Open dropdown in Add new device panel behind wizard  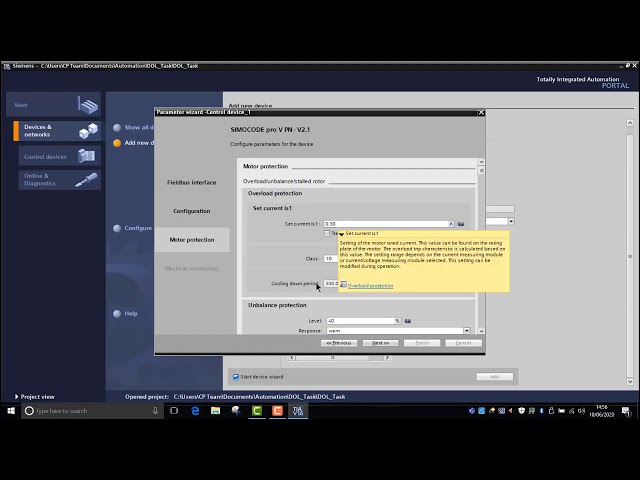[511, 221]
